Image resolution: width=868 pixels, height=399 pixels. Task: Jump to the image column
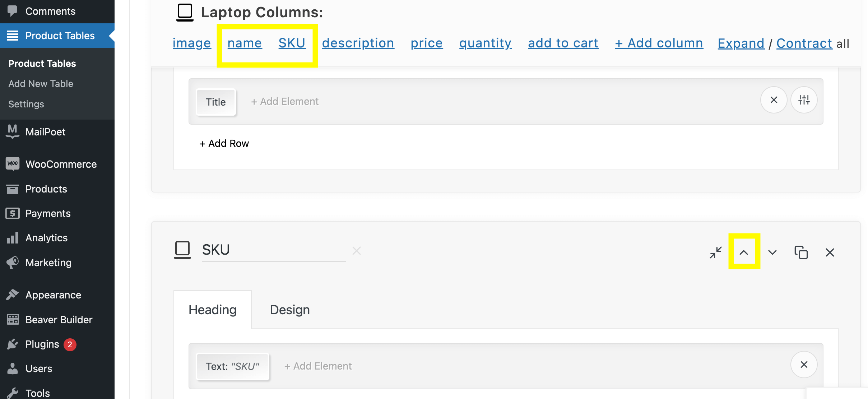(192, 43)
